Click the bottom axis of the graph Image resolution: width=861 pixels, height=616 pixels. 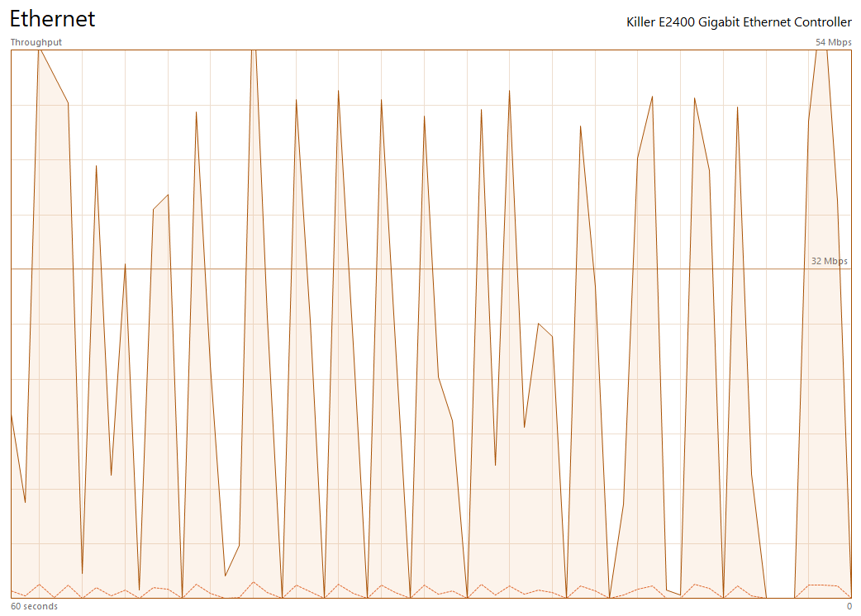point(413,598)
